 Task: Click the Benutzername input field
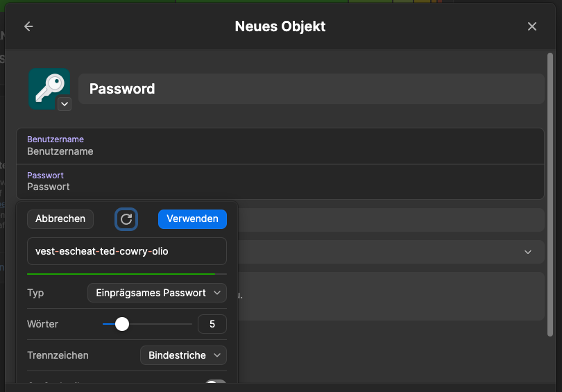point(280,151)
